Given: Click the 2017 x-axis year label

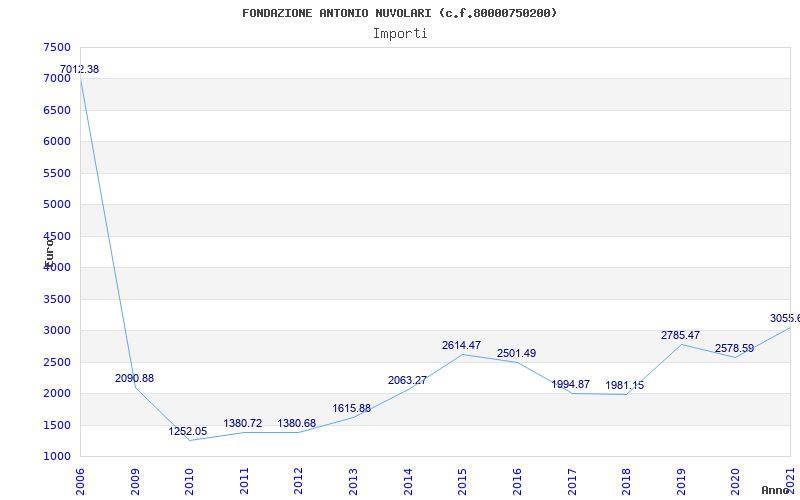Looking at the screenshot, I should [x=571, y=482].
